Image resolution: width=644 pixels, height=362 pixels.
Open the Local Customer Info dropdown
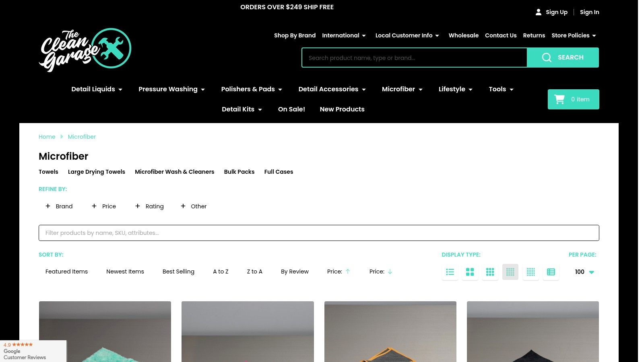click(407, 35)
